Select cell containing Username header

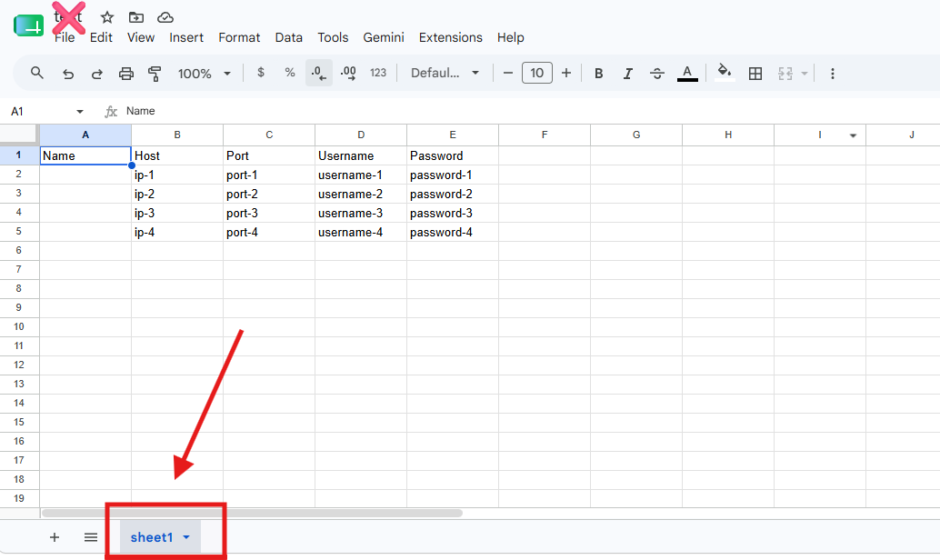click(x=360, y=155)
